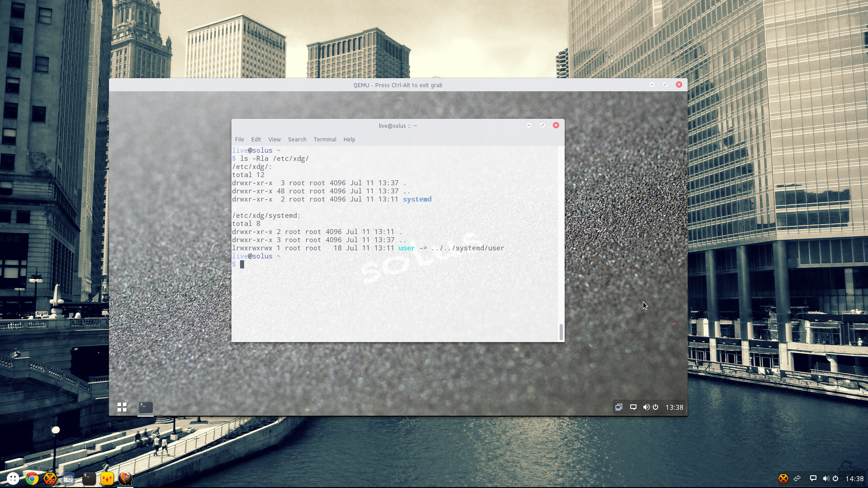Image resolution: width=868 pixels, height=488 pixels.
Task: Select the QEMU bird icon in the dock
Action: (x=125, y=478)
